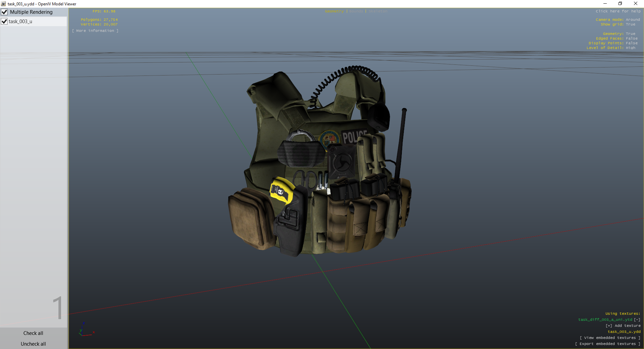Switch to the Geometry tab
The width and height of the screenshot is (644, 349).
click(334, 11)
